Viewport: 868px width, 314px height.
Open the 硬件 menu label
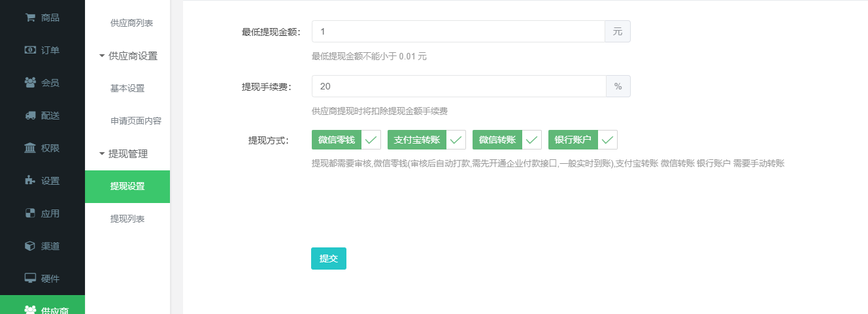[x=50, y=279]
